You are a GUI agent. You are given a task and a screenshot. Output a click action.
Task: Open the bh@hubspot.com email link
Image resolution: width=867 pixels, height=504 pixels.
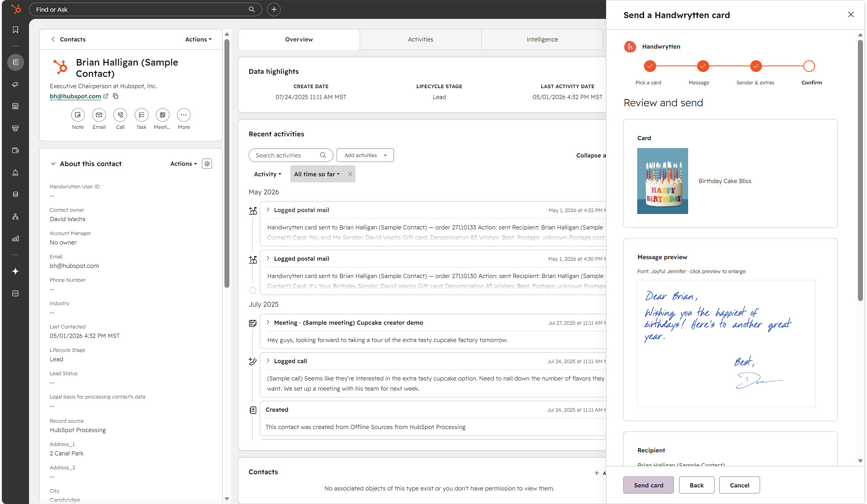75,96
